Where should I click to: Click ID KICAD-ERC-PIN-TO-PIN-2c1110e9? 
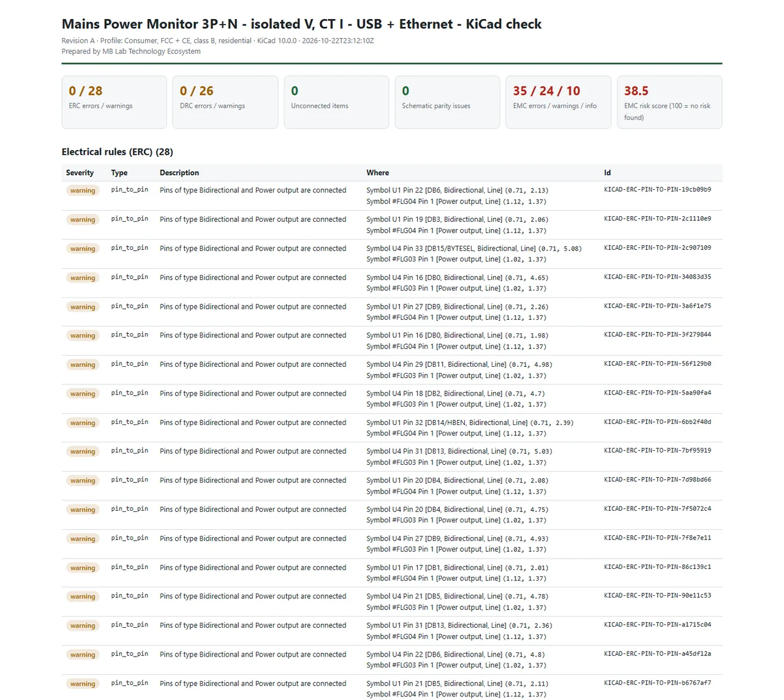click(658, 219)
